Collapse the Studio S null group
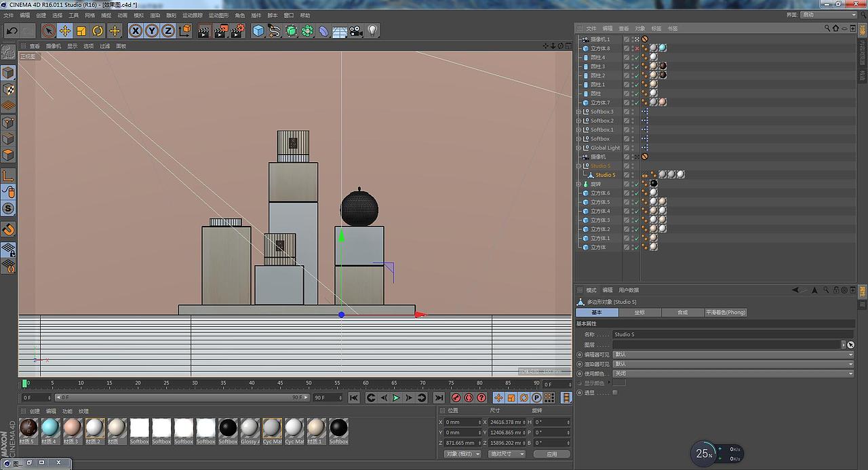The width and height of the screenshot is (868, 470). (578, 166)
